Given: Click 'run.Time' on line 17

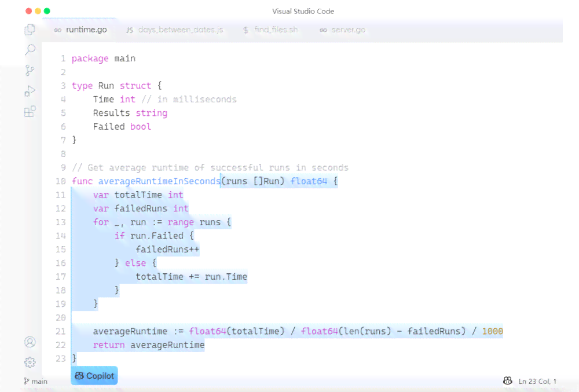Looking at the screenshot, I should (226, 277).
